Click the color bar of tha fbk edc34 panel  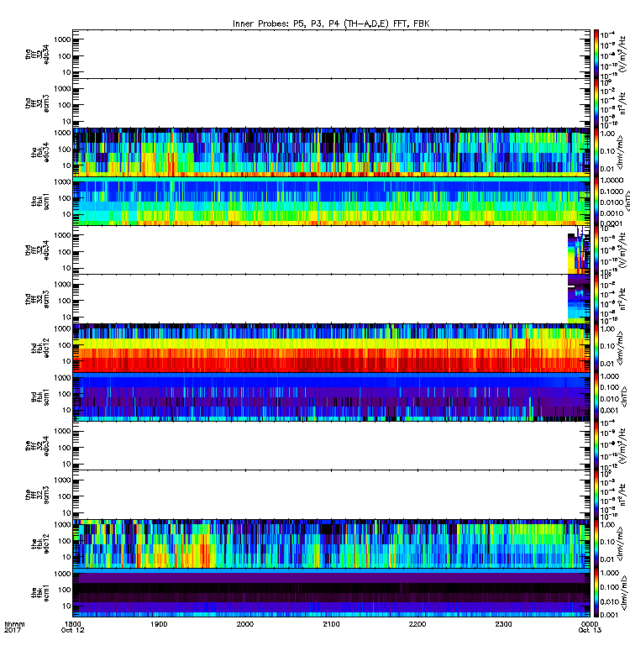[x=596, y=152]
